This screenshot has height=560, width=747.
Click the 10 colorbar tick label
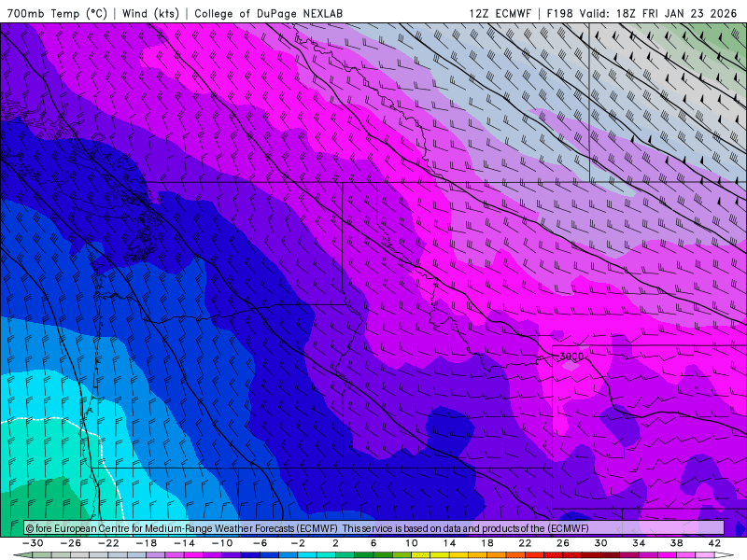point(412,543)
